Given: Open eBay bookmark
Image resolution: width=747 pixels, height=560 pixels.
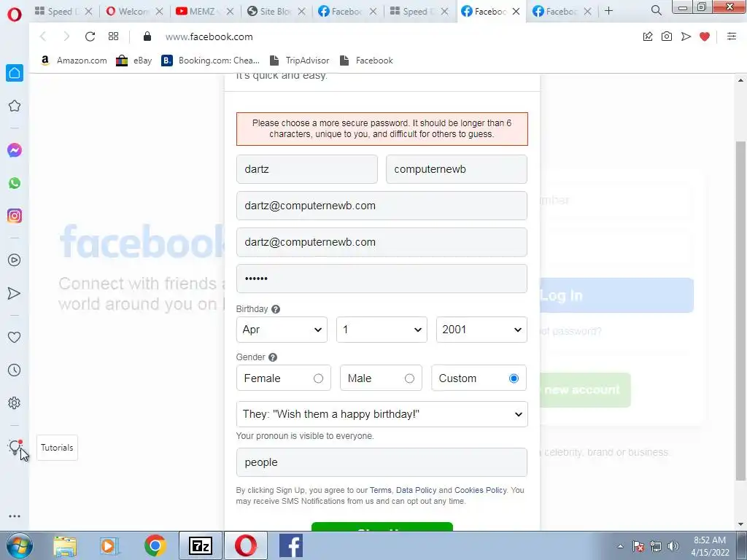Looking at the screenshot, I should pyautogui.click(x=134, y=61).
